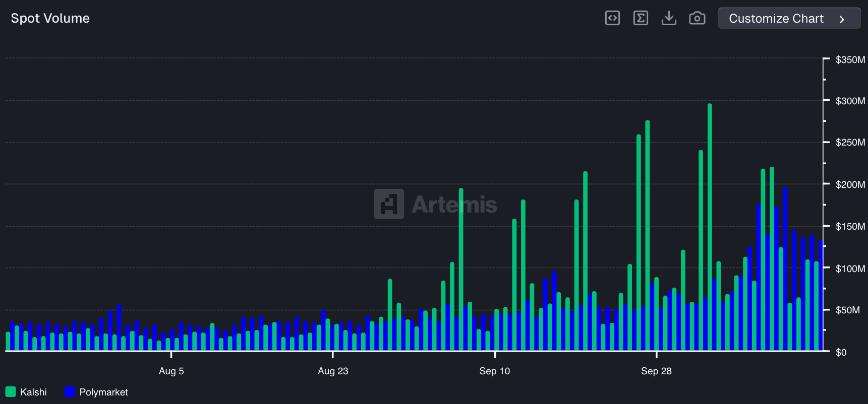Click the blue Polymarket legend square

tap(70, 392)
